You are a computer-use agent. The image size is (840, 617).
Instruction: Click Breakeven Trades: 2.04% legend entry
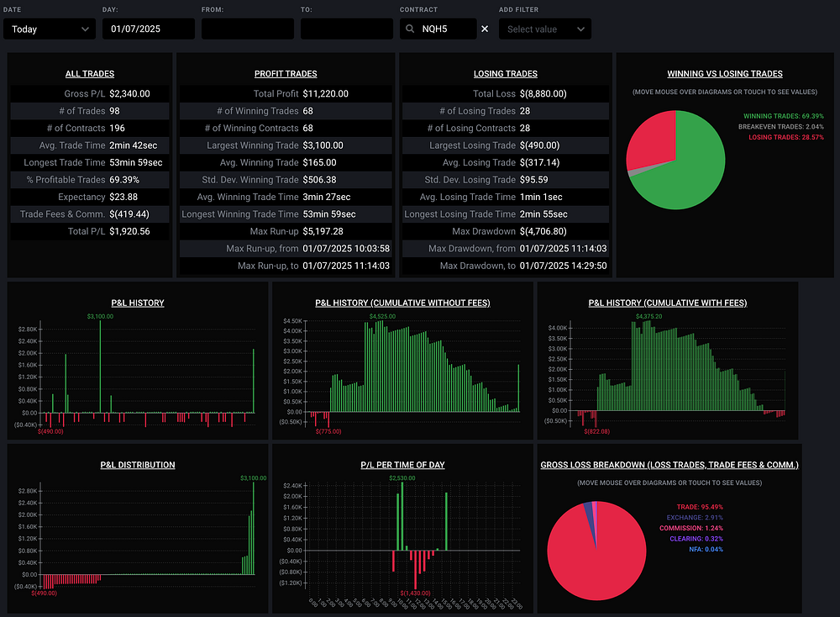pyautogui.click(x=780, y=127)
